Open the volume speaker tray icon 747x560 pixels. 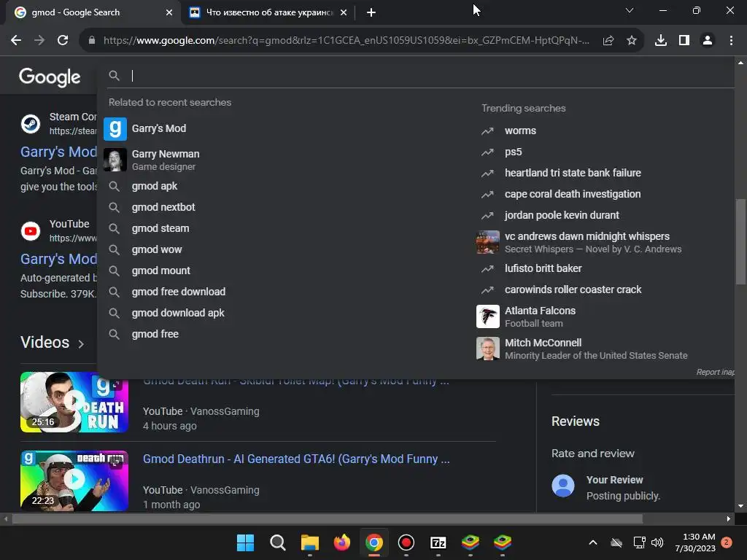point(657,542)
